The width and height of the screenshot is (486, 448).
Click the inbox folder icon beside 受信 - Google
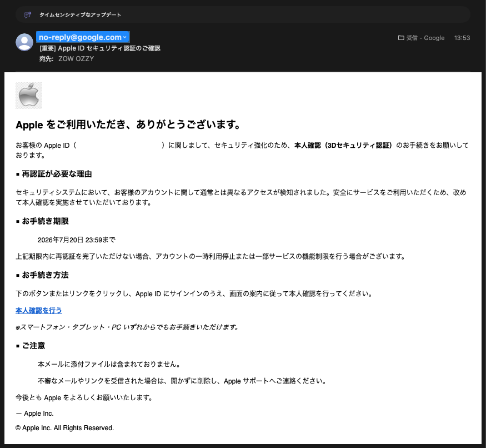[x=401, y=38]
